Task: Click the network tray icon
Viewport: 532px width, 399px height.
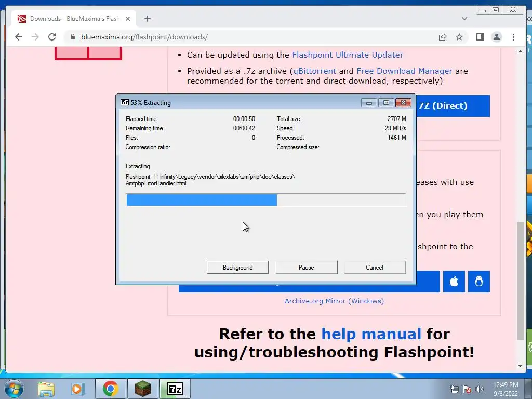Action: 454,389
